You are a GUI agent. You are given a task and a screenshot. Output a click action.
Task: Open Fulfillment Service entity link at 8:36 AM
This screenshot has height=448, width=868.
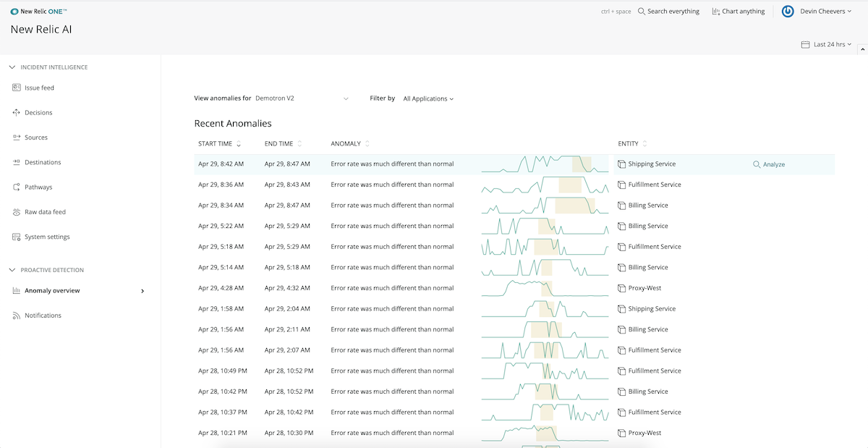pyautogui.click(x=655, y=185)
